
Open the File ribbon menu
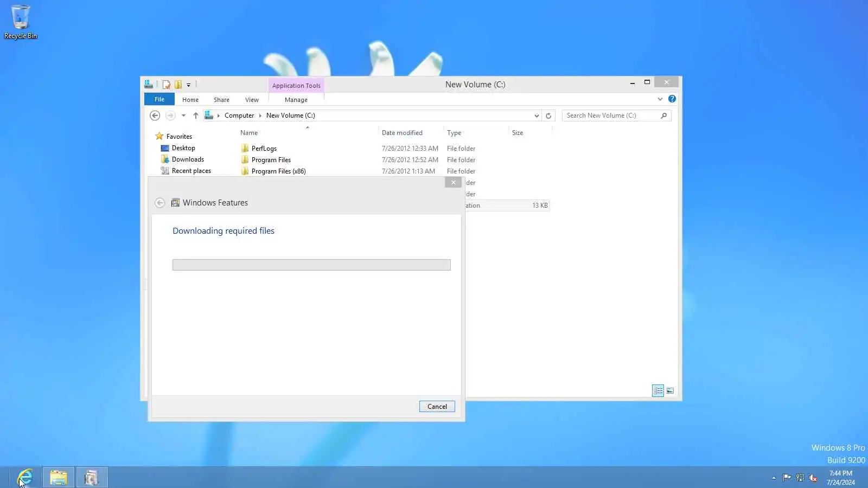159,99
